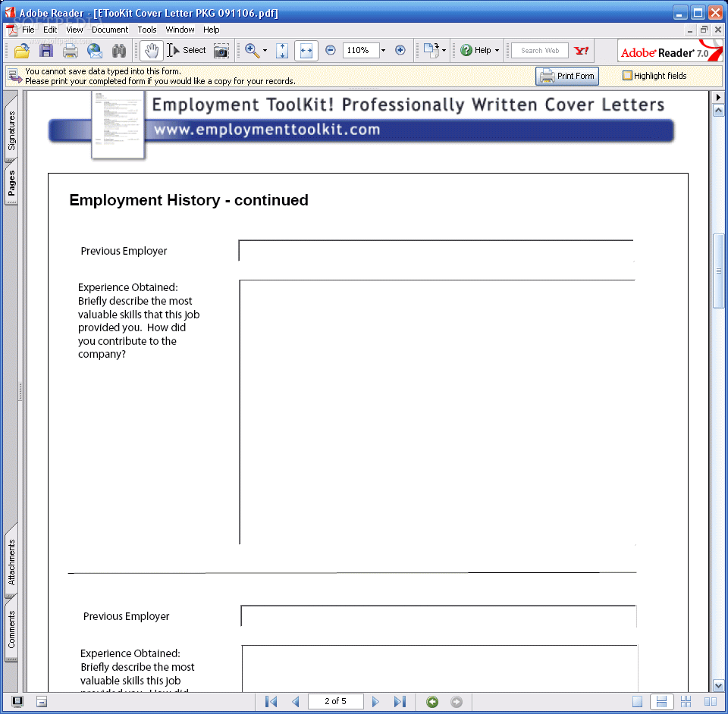Open a file with the folder icon
728x714 pixels.
(x=21, y=51)
